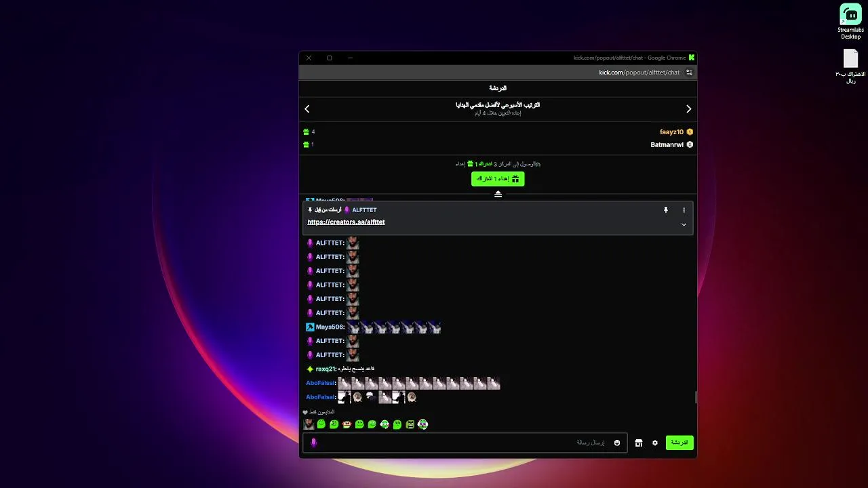
Task: Click the streamer face emote in quick emotes
Action: [x=309, y=424]
